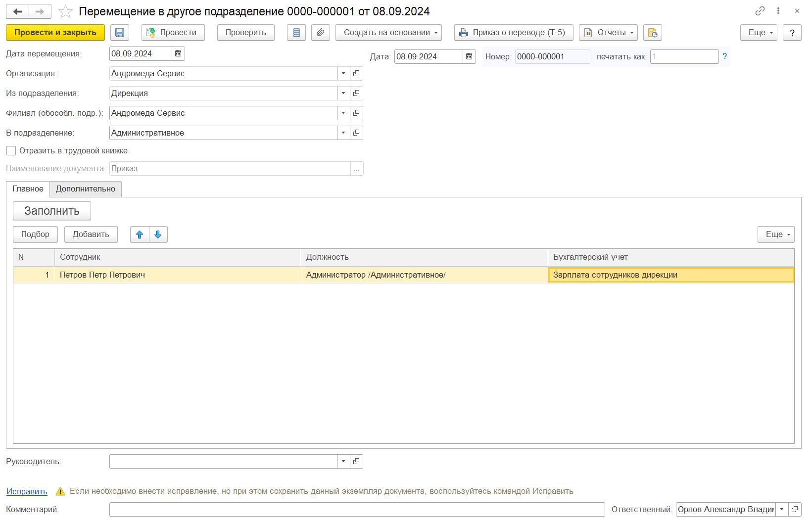Enable Отразить в трудовой книжке checkbox

(11, 150)
